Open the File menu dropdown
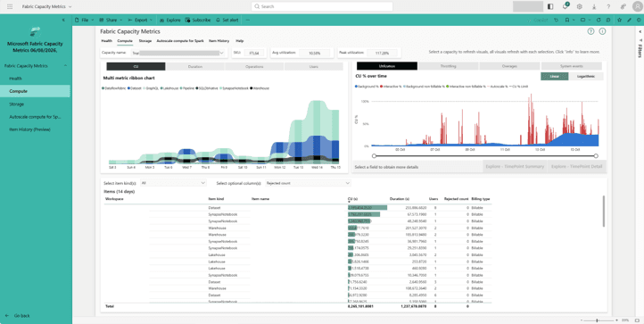The height and width of the screenshot is (324, 644). click(x=85, y=20)
